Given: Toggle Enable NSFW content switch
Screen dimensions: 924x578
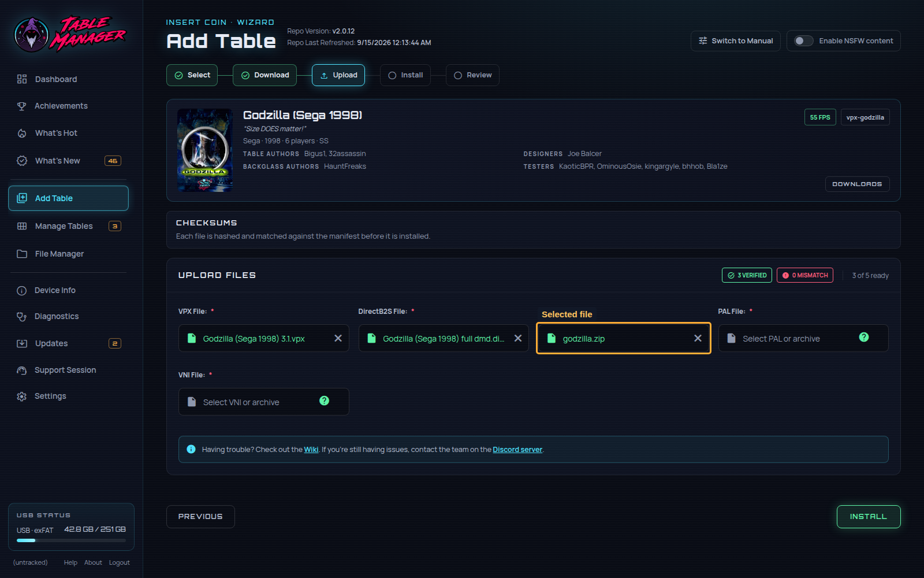Looking at the screenshot, I should click(803, 41).
